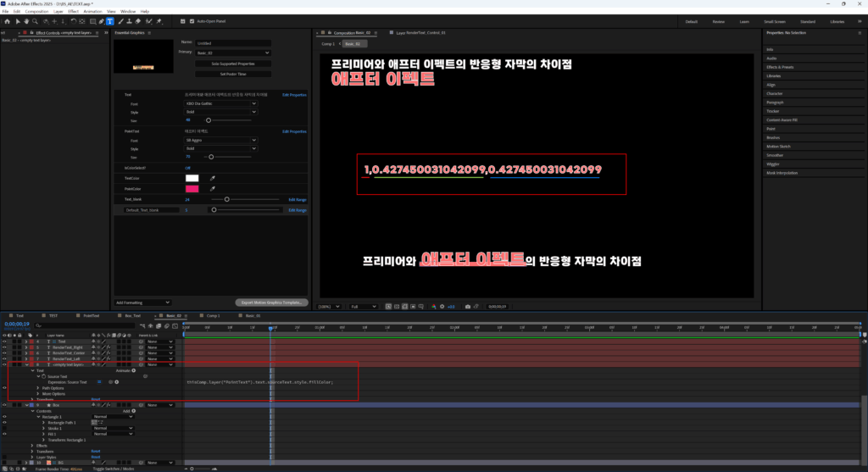Image resolution: width=868 pixels, height=472 pixels.
Task: Click Export Motion Graphics Template button
Action: [x=271, y=303]
